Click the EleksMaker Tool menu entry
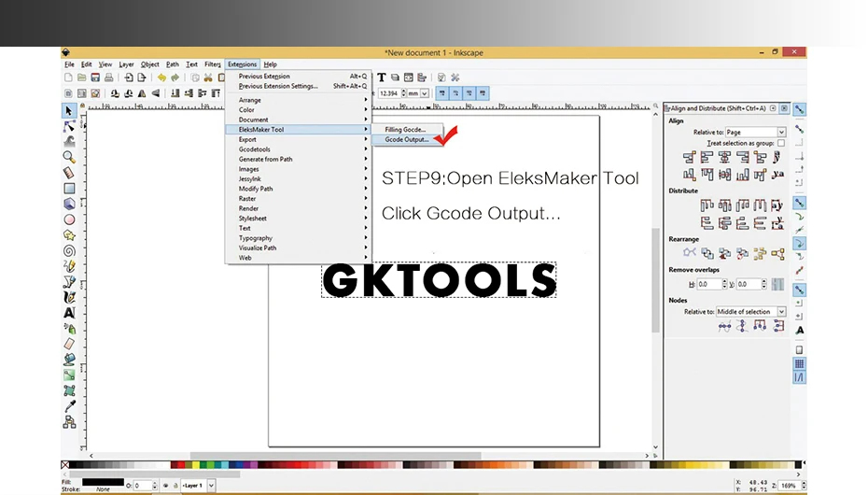The height and width of the screenshot is (495, 868). click(298, 130)
